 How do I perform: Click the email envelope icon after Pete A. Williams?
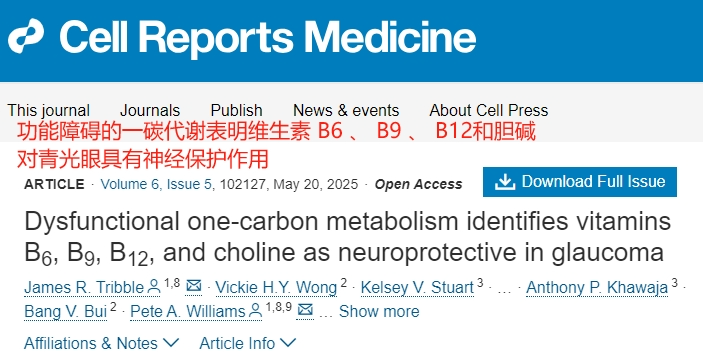(305, 310)
